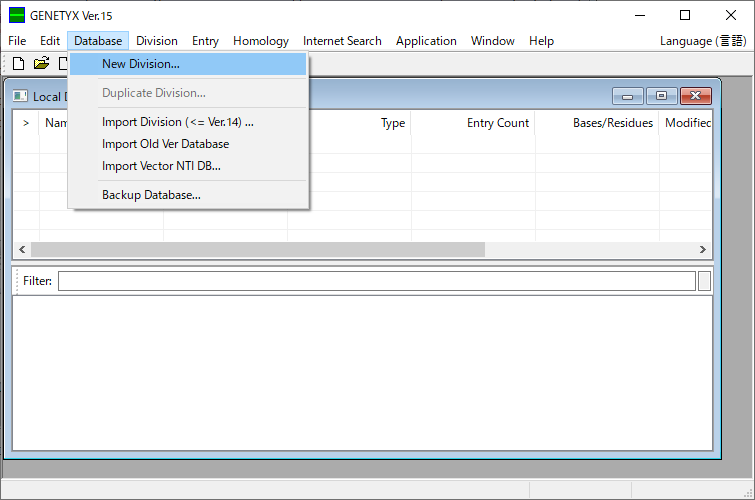This screenshot has width=755, height=500.
Task: Minimize the GENETYX main window
Action: (x=640, y=15)
